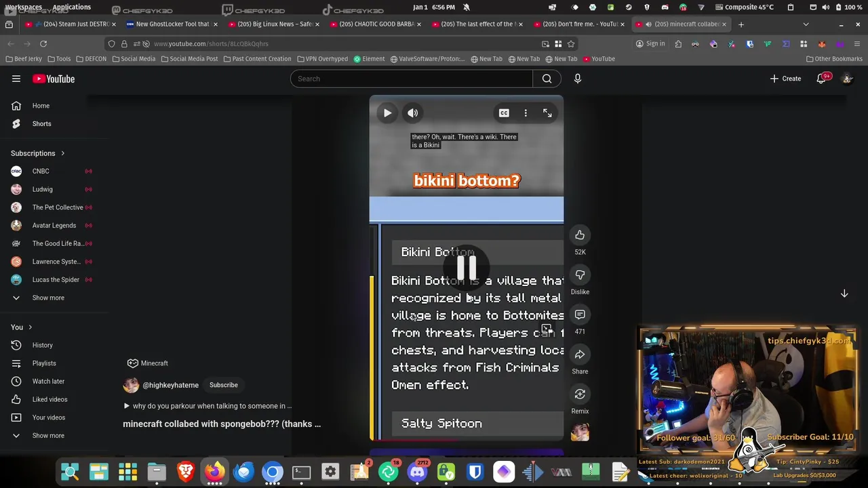Screen dimensions: 868x488
Task: Launch Brave browser from the dock
Action: pos(186,472)
